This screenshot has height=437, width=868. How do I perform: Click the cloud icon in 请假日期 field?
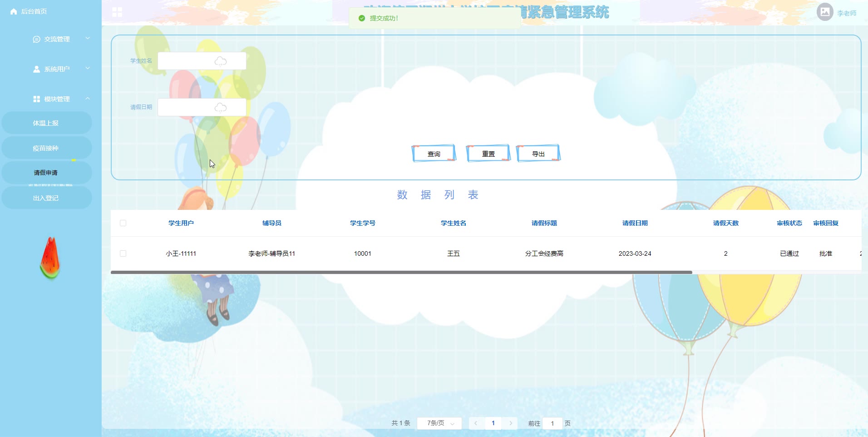[x=221, y=108]
